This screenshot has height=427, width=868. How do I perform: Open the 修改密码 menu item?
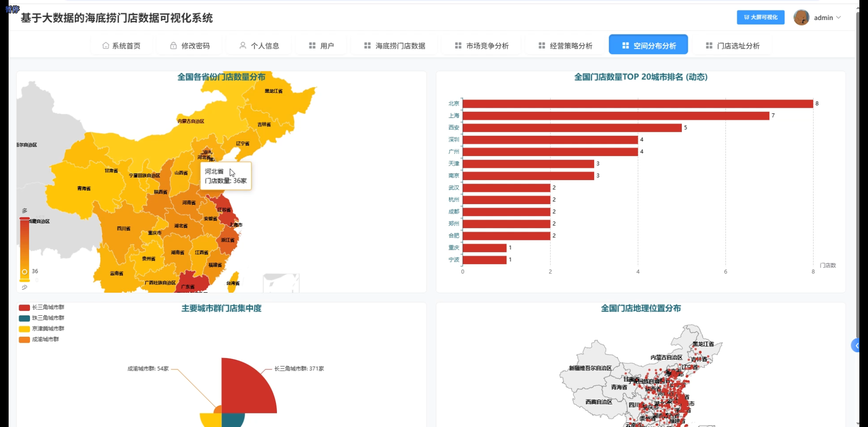190,45
